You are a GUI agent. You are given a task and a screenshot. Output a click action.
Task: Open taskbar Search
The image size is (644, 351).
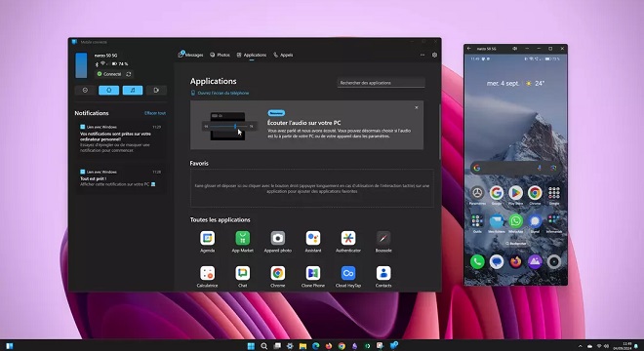(x=264, y=346)
